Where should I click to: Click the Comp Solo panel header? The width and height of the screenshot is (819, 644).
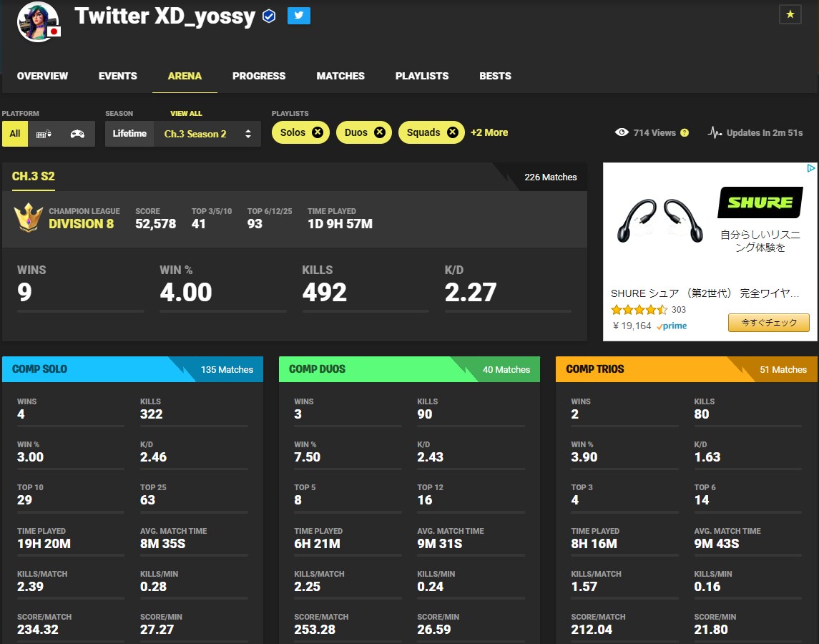[132, 369]
